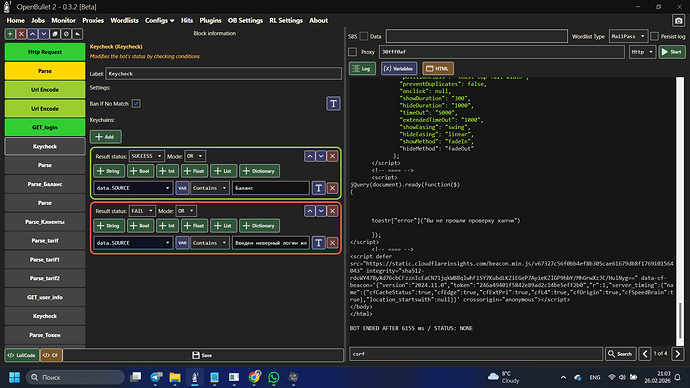The width and height of the screenshot is (690, 388).
Task: Move the FAIL keychain down
Action: pos(321,211)
